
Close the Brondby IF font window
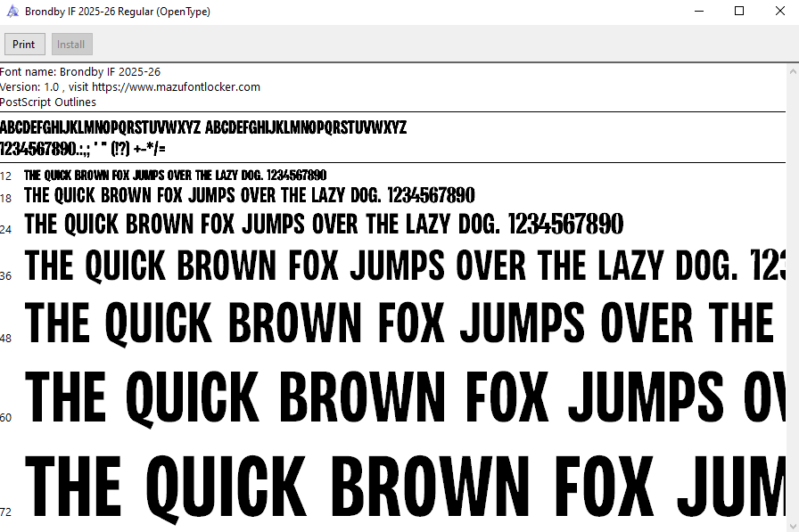[778, 12]
